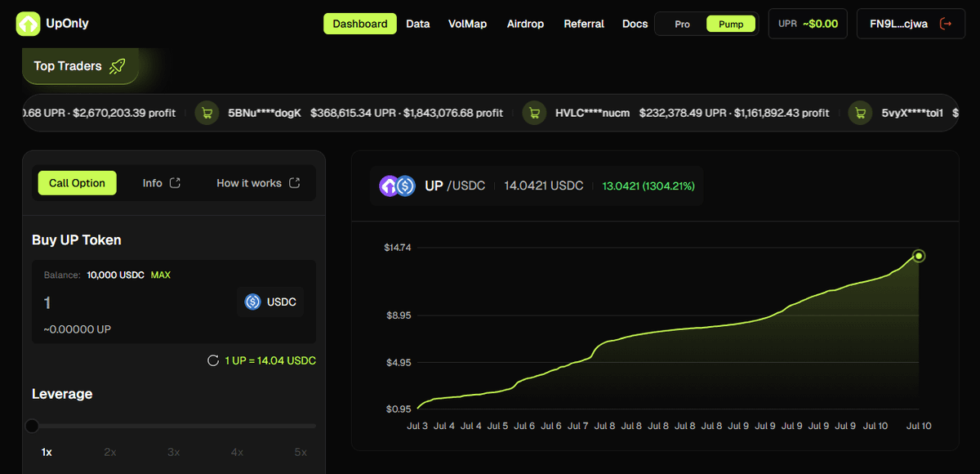Click the $14.74 y-axis label

coord(398,248)
